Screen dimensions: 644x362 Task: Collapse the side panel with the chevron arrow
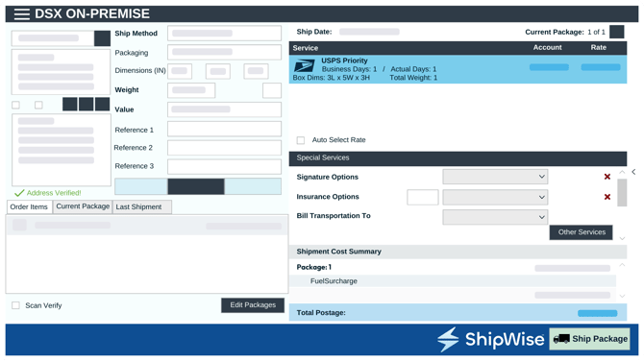tap(633, 172)
